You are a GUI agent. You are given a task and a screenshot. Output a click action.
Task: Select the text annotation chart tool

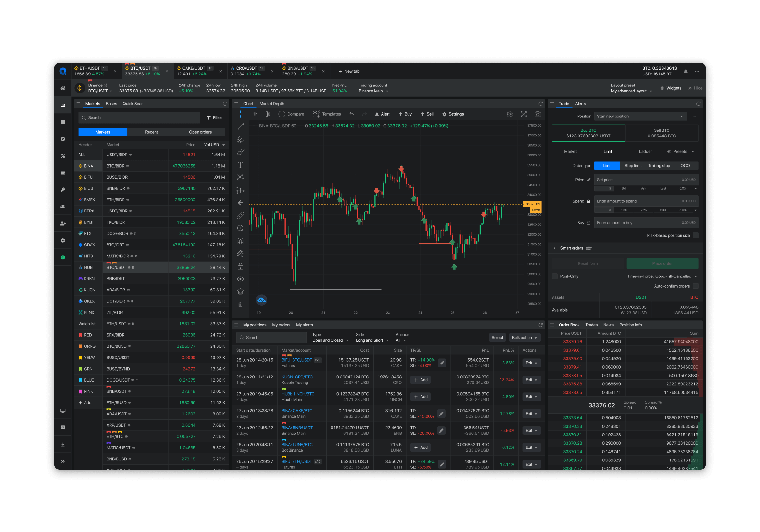click(241, 165)
